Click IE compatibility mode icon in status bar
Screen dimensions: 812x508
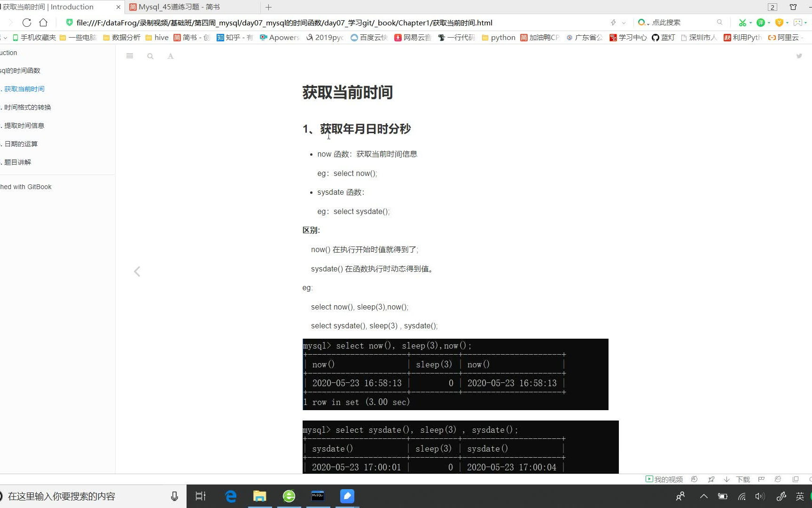[x=778, y=479]
